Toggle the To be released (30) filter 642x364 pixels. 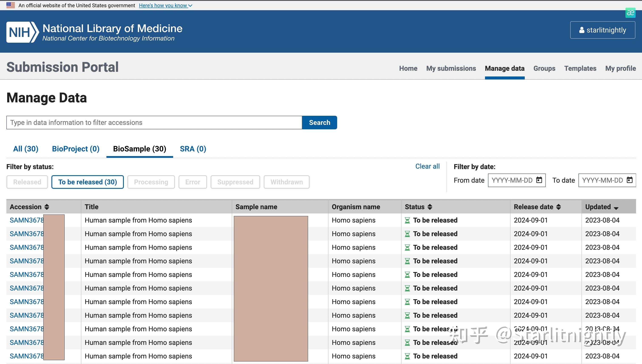[88, 182]
